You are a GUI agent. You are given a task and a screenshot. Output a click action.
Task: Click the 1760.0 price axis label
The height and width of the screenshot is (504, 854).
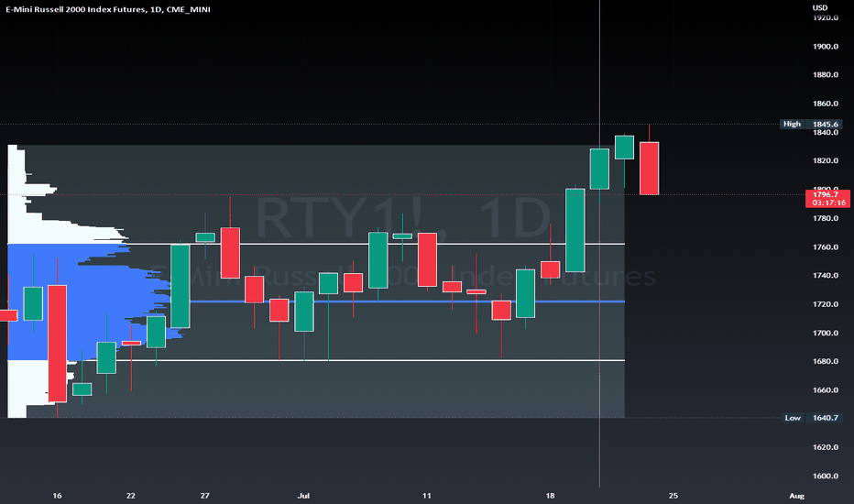[825, 247]
